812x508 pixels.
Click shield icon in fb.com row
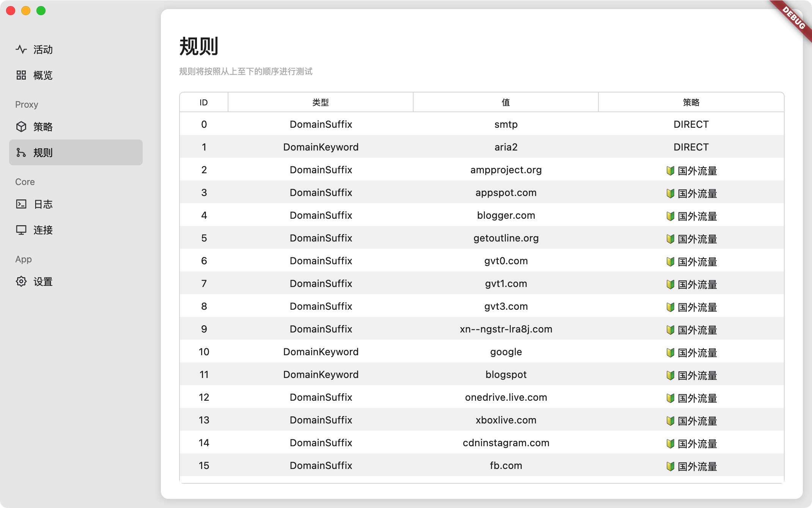click(x=670, y=466)
